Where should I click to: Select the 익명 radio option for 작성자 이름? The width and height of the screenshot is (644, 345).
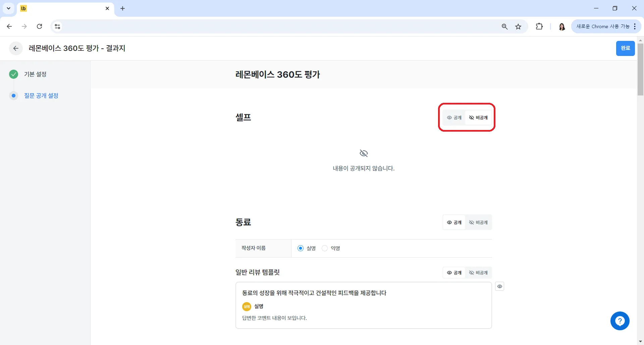[325, 248]
